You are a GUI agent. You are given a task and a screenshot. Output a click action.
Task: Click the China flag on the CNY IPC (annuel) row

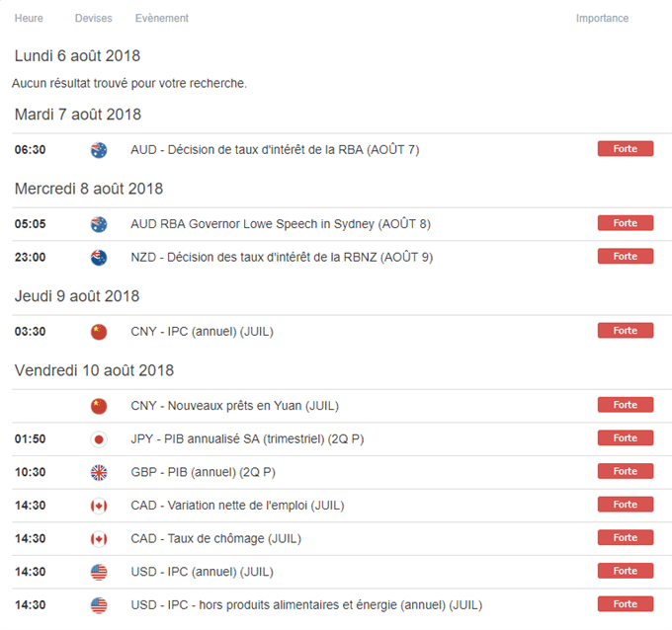point(99,332)
